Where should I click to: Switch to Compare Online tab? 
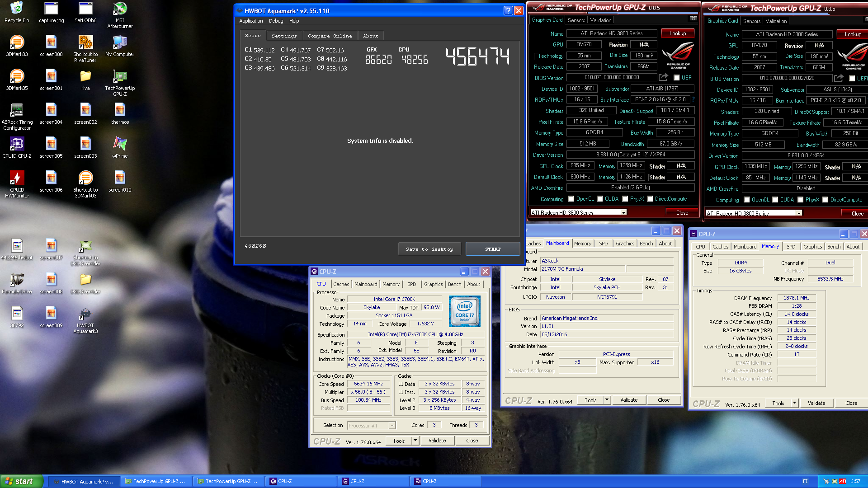330,36
